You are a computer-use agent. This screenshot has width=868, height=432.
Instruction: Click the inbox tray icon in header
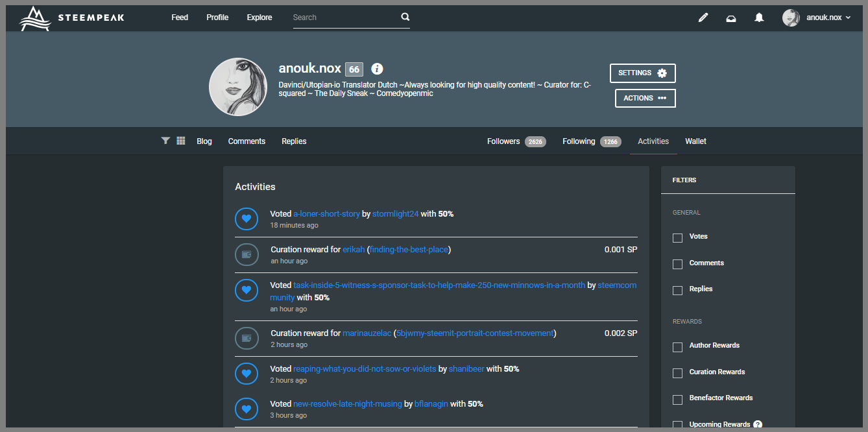point(731,18)
